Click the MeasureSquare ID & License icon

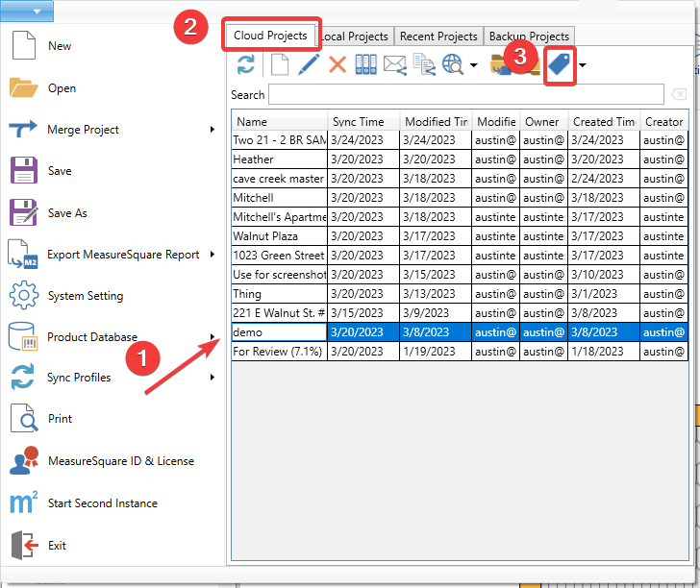(24, 460)
